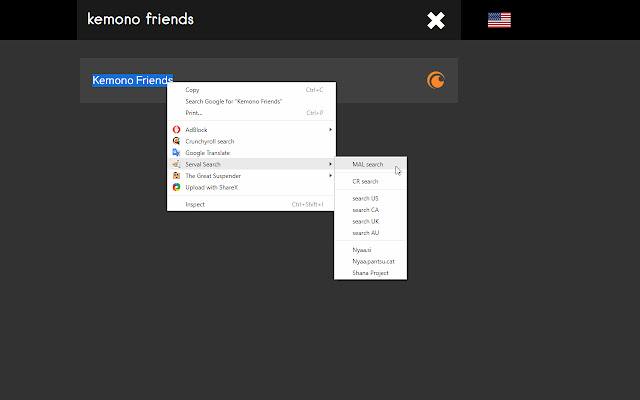Click the AdBlock icon in context menu
The image size is (640, 400).
pyautogui.click(x=176, y=129)
